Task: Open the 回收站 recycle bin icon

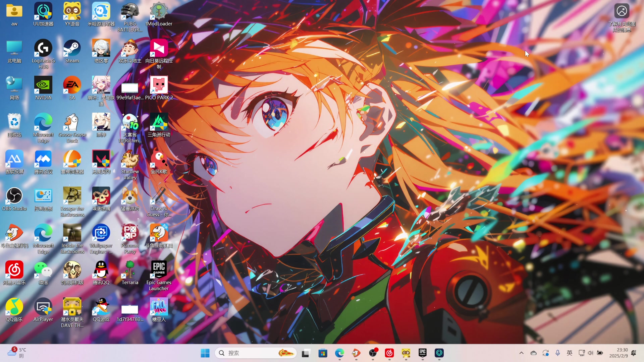Action: [14, 125]
